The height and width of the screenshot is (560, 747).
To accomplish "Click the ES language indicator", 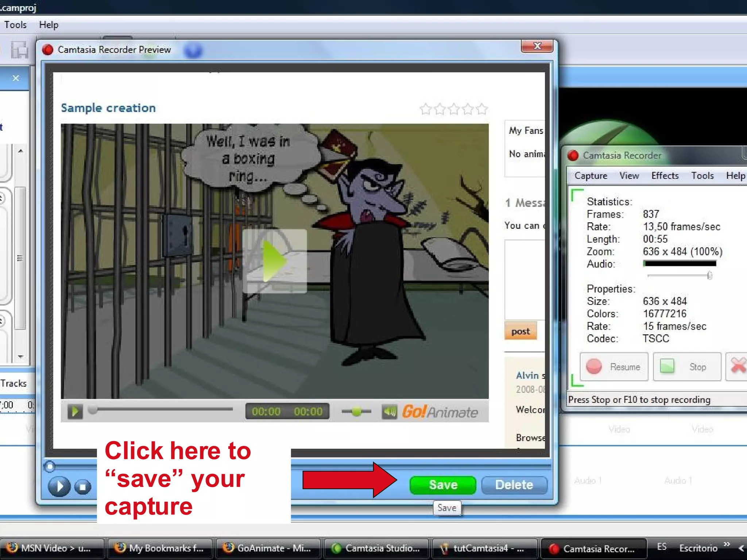I will [x=662, y=547].
